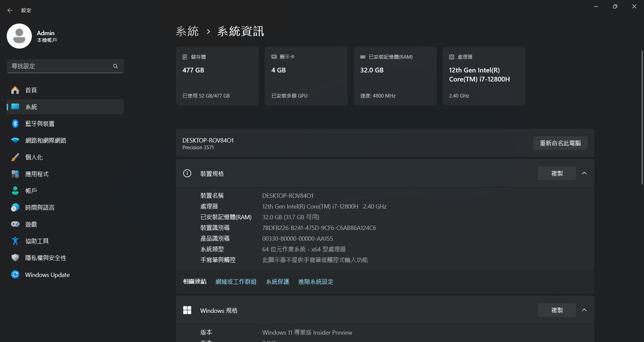Go to 個人化 settings

coord(65,157)
